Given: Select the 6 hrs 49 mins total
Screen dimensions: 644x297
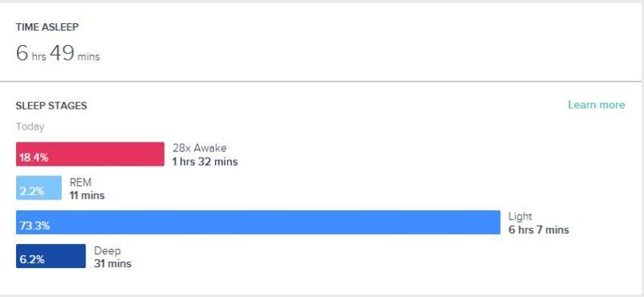Looking at the screenshot, I should click(58, 53).
